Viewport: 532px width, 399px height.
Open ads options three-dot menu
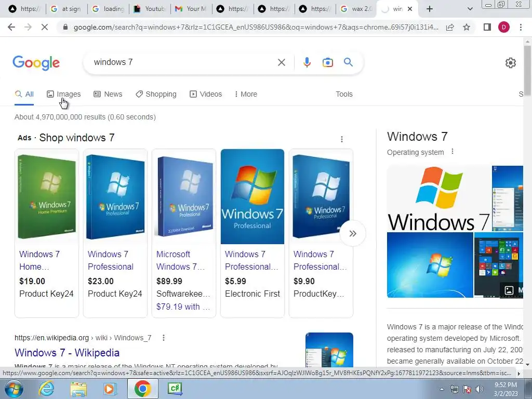(342, 139)
